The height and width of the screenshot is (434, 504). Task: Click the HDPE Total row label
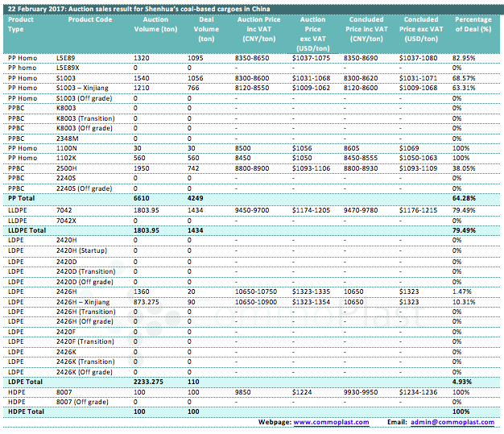point(27,411)
